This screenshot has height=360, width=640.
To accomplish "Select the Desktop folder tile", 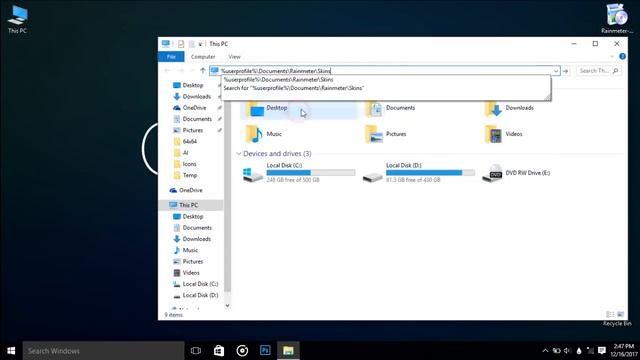I will (x=298, y=109).
